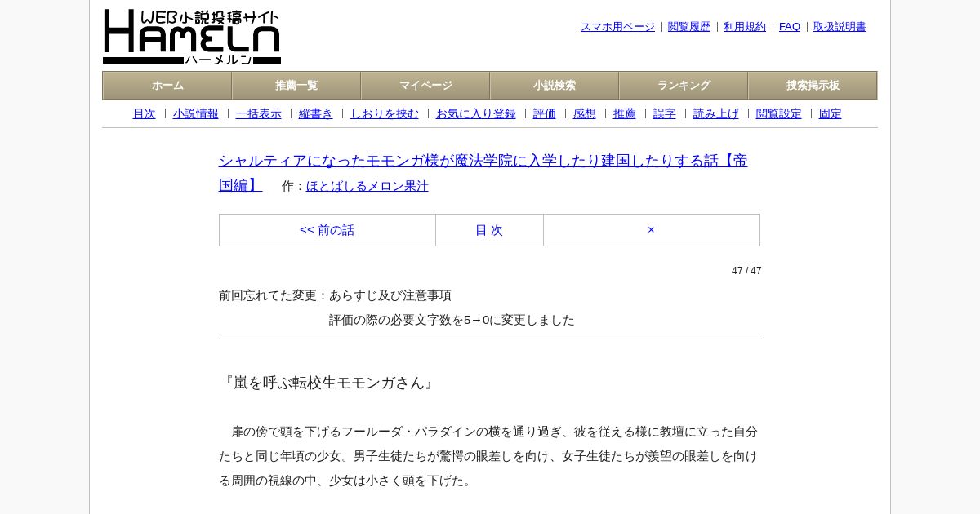Open the 捜索掲示板 navigation tab

click(813, 86)
